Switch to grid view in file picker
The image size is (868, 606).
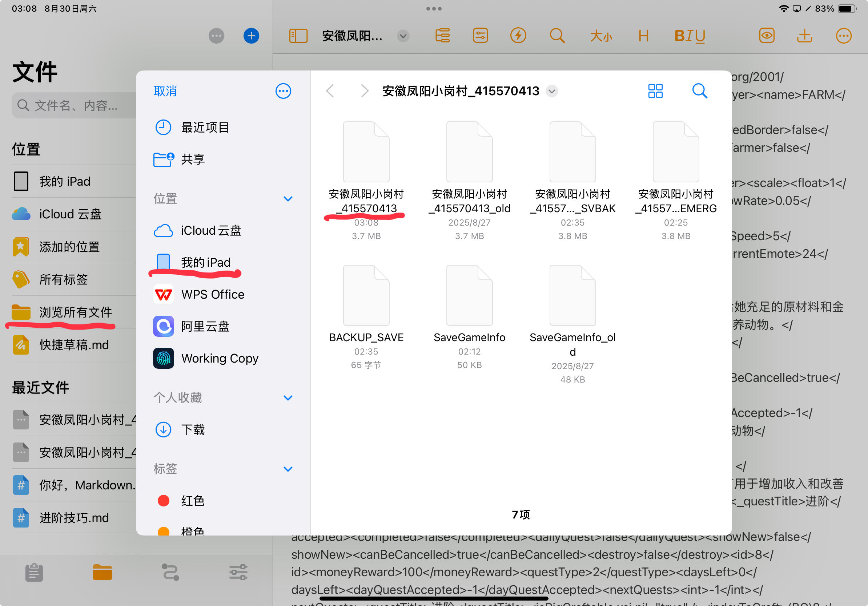(655, 91)
